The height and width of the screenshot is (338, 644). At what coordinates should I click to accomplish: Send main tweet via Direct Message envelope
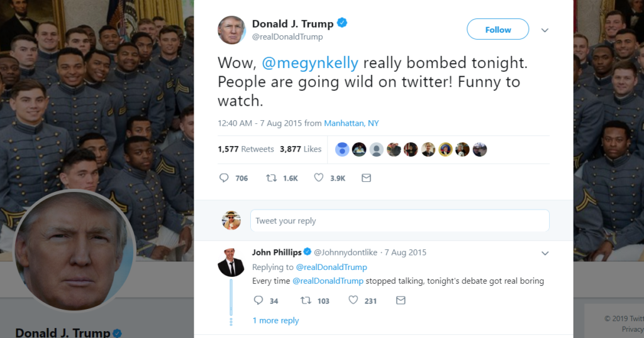coord(366,178)
